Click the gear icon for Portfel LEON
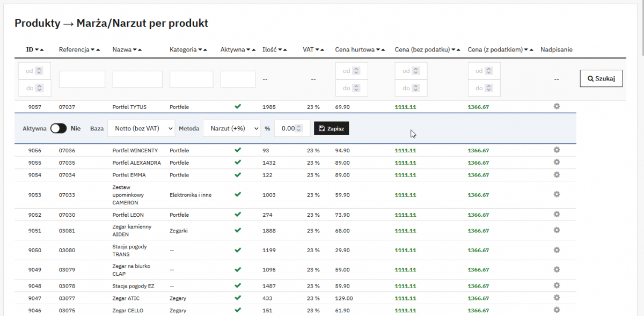This screenshot has width=644, height=316. click(x=557, y=214)
